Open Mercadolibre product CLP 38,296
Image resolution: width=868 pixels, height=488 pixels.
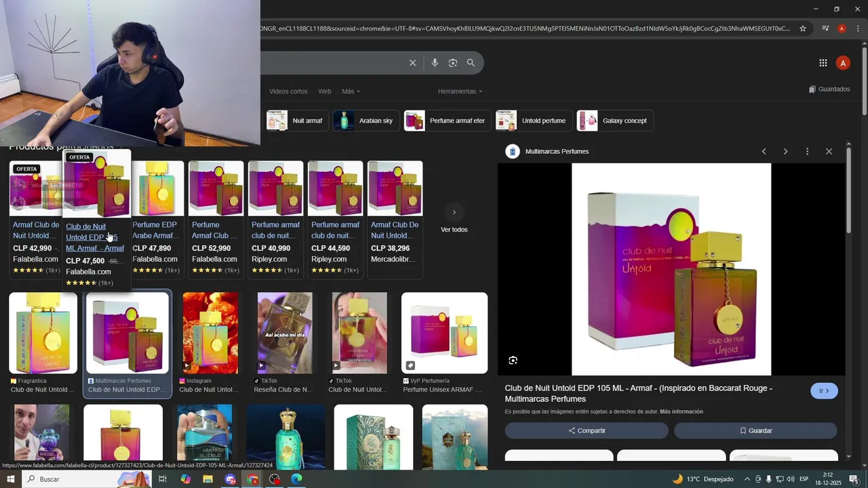[x=395, y=220]
